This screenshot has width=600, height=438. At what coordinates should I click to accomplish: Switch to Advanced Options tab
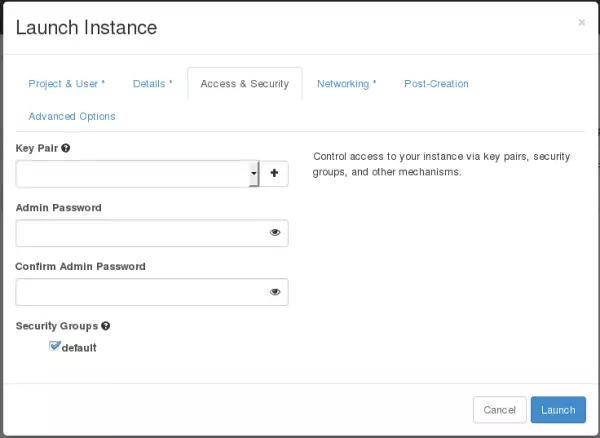[72, 116]
